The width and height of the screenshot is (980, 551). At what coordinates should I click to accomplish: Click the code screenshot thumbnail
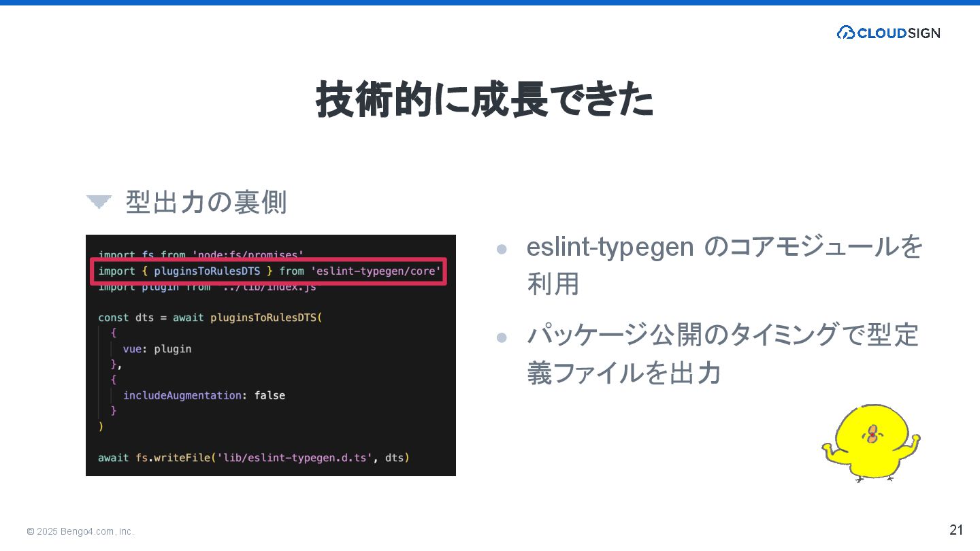click(x=271, y=355)
